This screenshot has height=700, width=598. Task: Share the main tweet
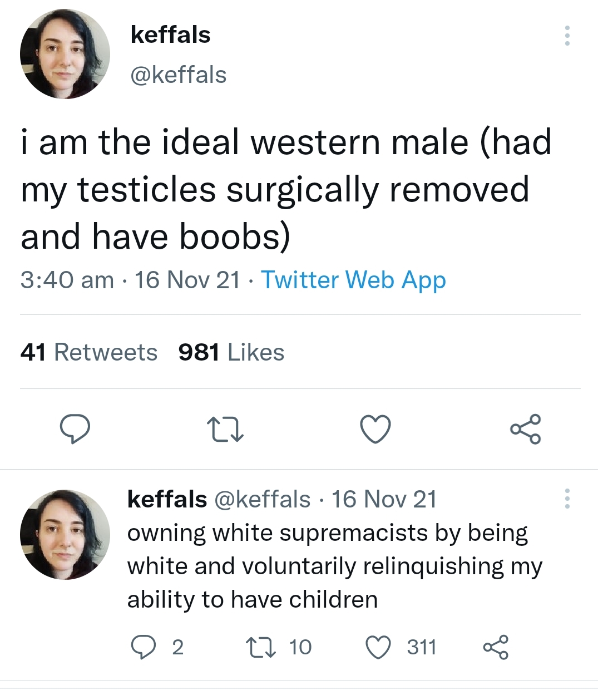tap(525, 430)
